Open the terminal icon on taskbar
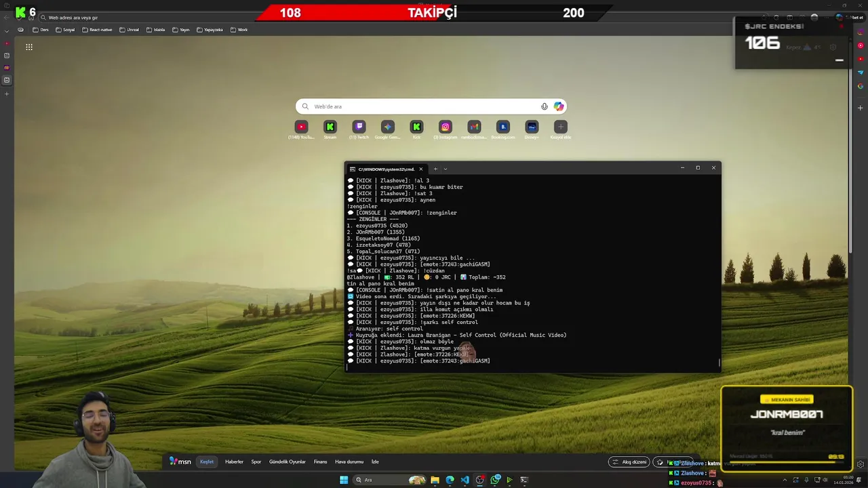The height and width of the screenshot is (488, 868). (x=524, y=480)
